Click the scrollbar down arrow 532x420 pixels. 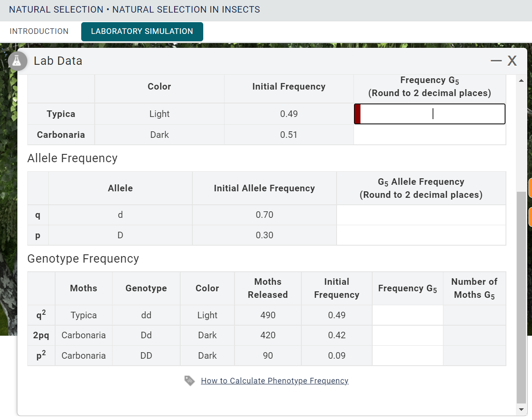click(521, 410)
